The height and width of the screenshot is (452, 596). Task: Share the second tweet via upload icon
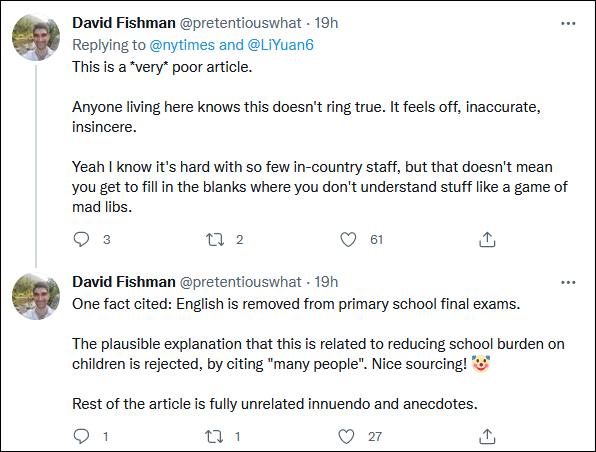pos(487,436)
